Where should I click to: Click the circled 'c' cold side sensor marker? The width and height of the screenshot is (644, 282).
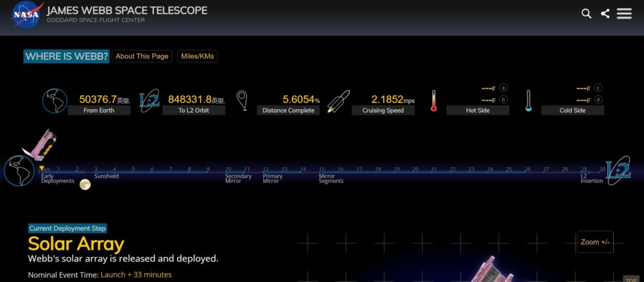point(598,88)
